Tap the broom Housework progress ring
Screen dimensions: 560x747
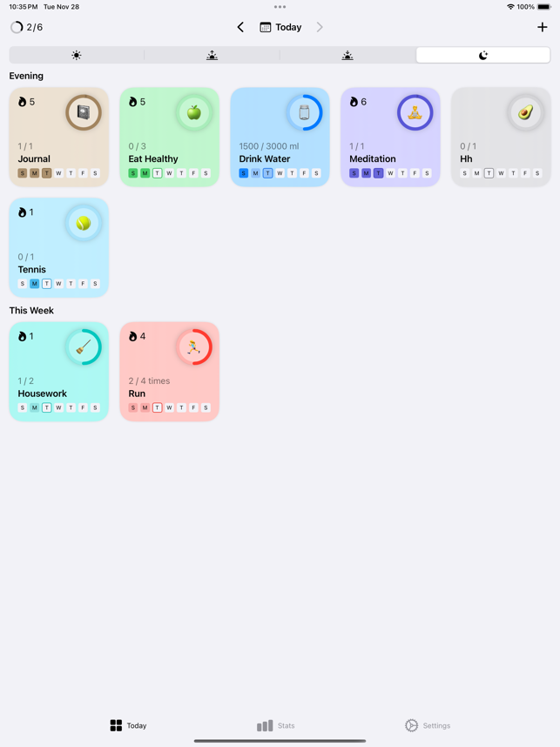84,347
